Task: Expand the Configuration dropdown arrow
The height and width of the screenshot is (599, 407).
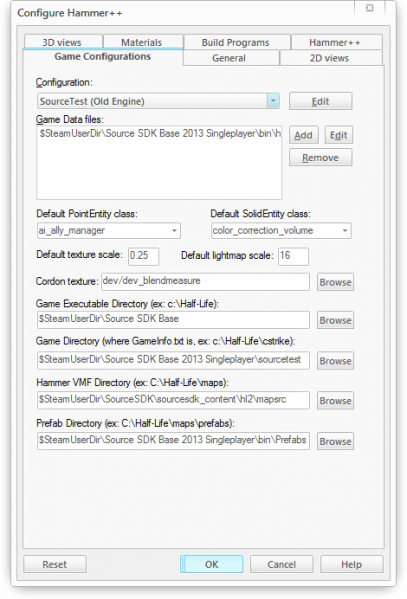Action: (273, 101)
